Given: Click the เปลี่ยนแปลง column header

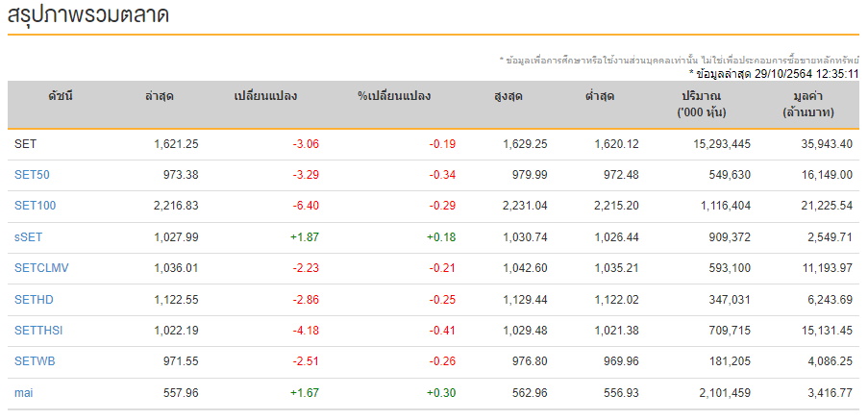Looking at the screenshot, I should [x=265, y=96].
